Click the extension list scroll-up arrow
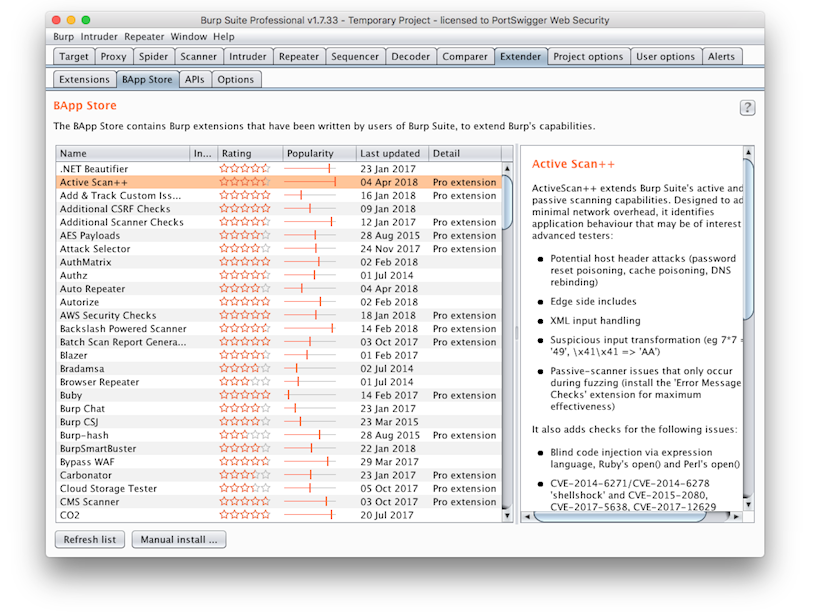Screen dimensions: 822x615 click(507, 169)
